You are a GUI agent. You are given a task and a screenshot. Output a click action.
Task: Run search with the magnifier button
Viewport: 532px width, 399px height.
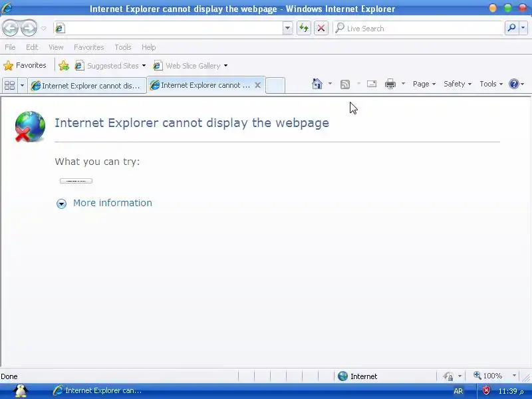(511, 28)
